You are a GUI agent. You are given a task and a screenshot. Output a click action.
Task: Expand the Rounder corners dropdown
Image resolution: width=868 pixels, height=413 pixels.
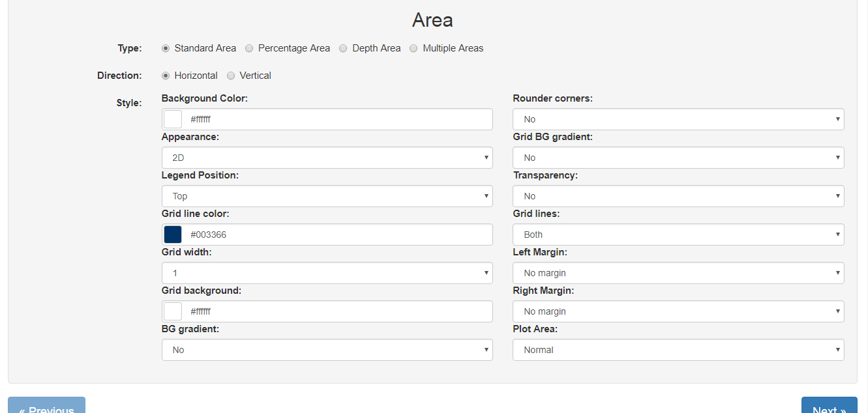678,119
